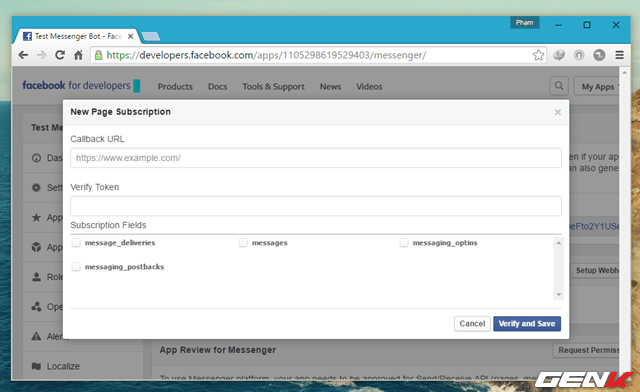Click the facebook for developers logo
This screenshot has width=640, height=392.
coord(81,86)
